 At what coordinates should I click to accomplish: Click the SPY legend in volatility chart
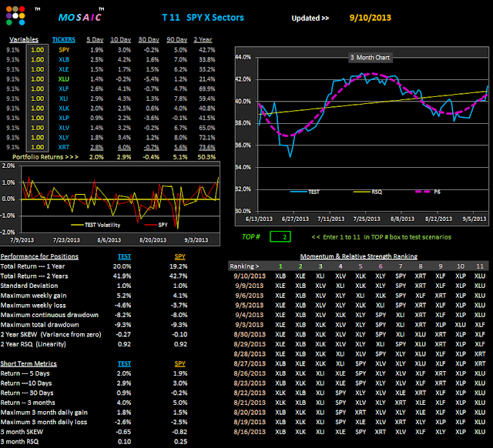coord(158,225)
